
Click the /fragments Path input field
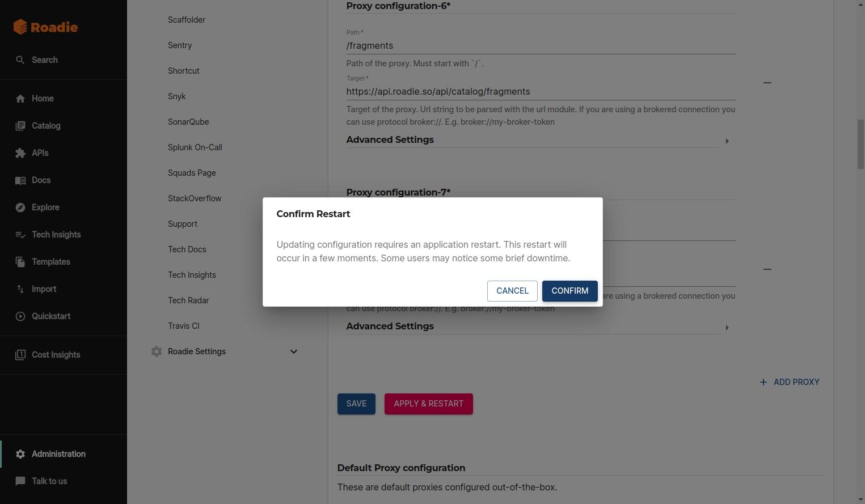[x=541, y=45]
